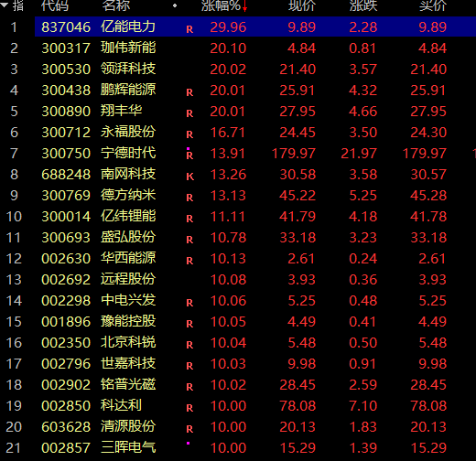Click the R marker beside 北京科锐
Viewport: 476px width, 461px height.
[189, 345]
